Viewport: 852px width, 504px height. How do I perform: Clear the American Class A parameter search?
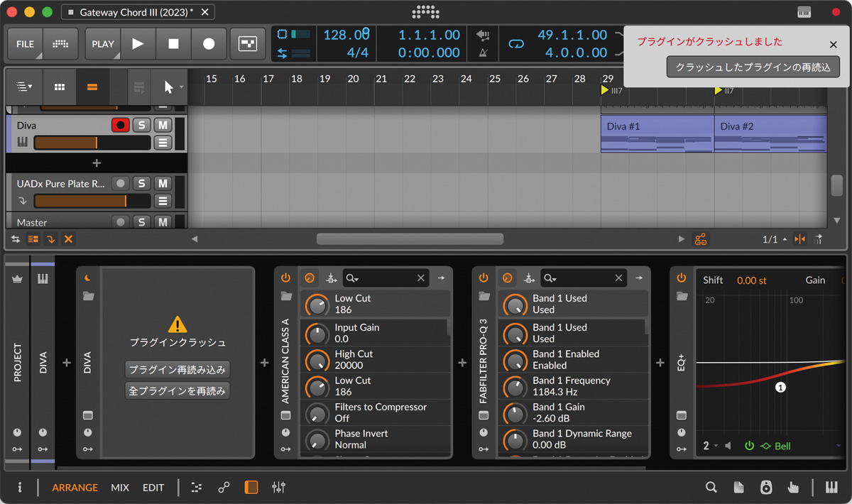[x=421, y=278]
